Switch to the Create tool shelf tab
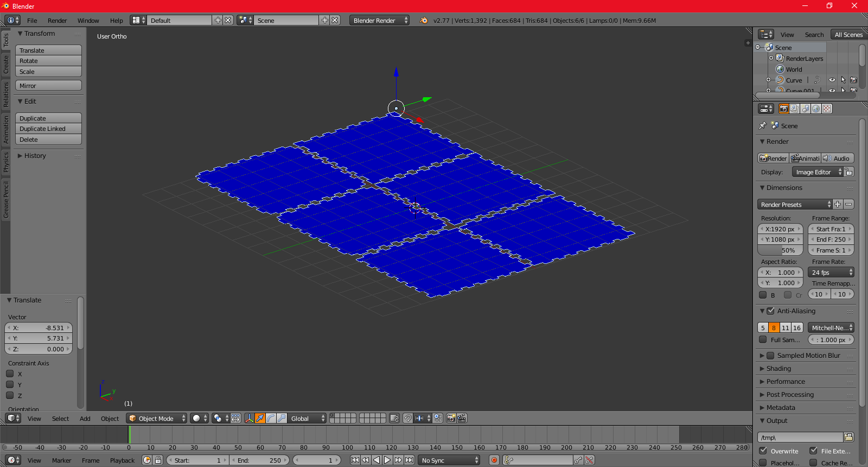The width and height of the screenshot is (868, 467). (x=6, y=64)
